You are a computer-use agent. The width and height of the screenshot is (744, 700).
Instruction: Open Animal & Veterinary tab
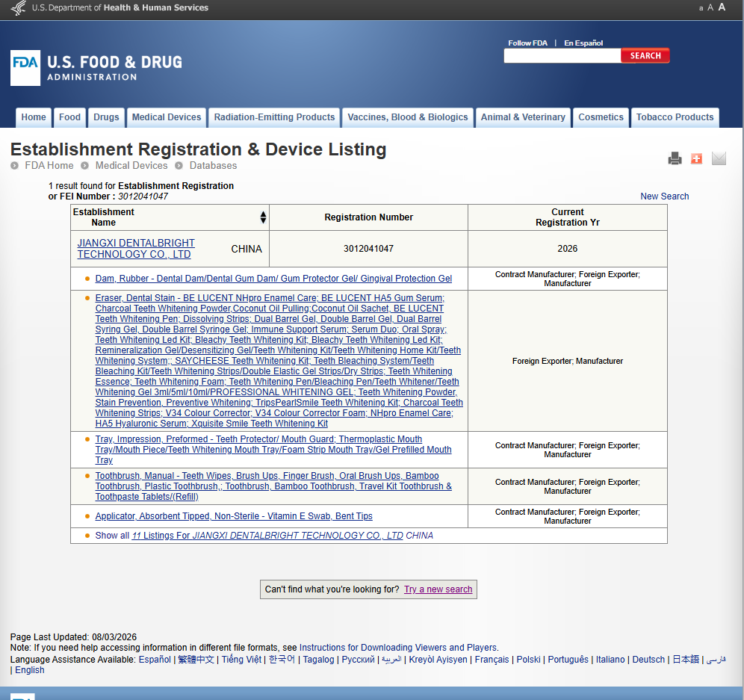(523, 117)
